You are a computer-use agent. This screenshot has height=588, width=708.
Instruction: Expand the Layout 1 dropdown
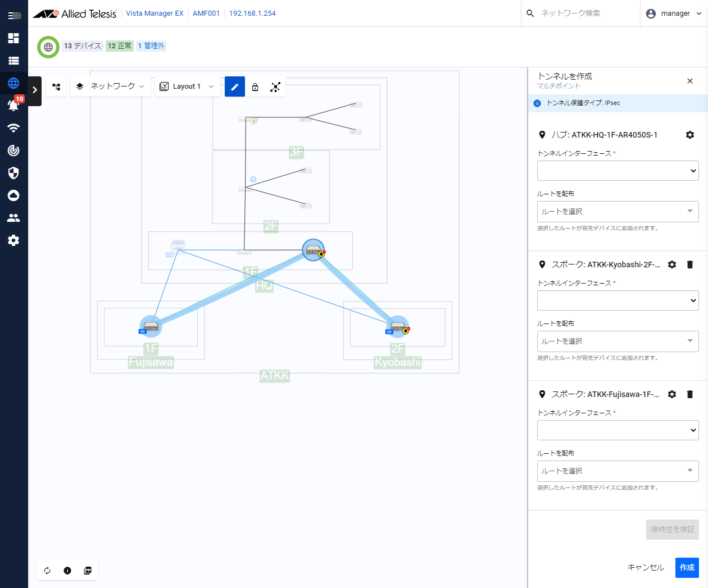point(187,86)
